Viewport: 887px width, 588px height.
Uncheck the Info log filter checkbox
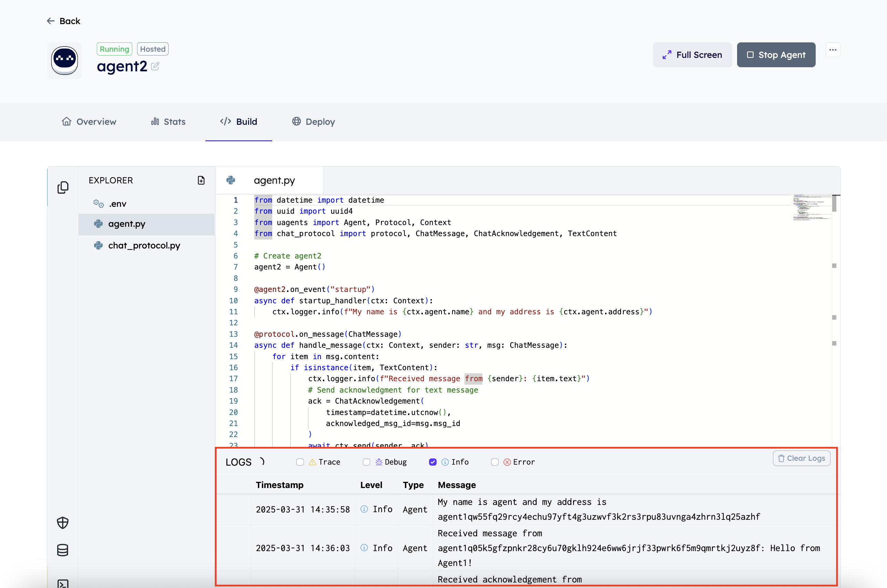tap(432, 462)
